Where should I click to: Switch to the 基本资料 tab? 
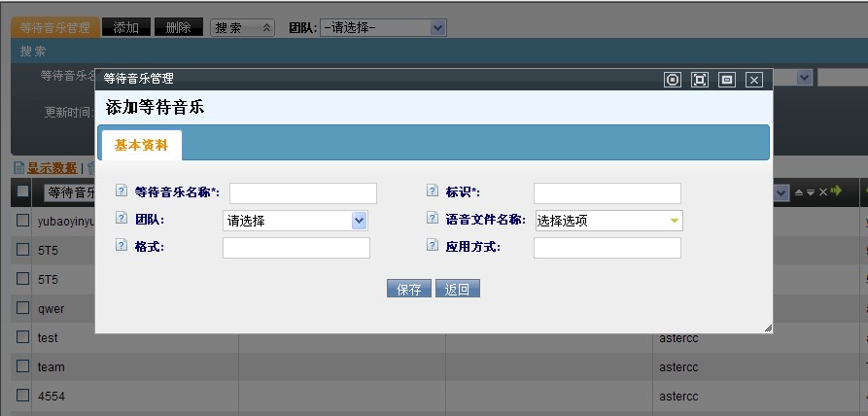[141, 145]
